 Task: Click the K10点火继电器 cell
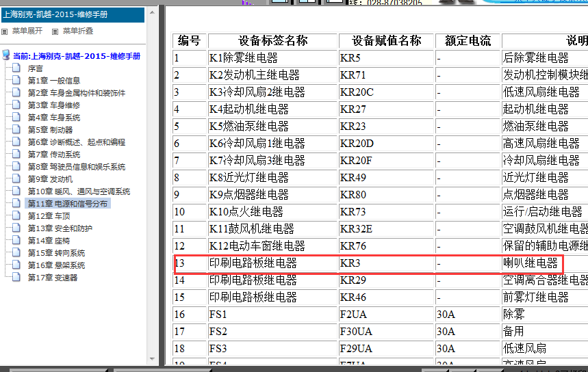tap(272, 212)
